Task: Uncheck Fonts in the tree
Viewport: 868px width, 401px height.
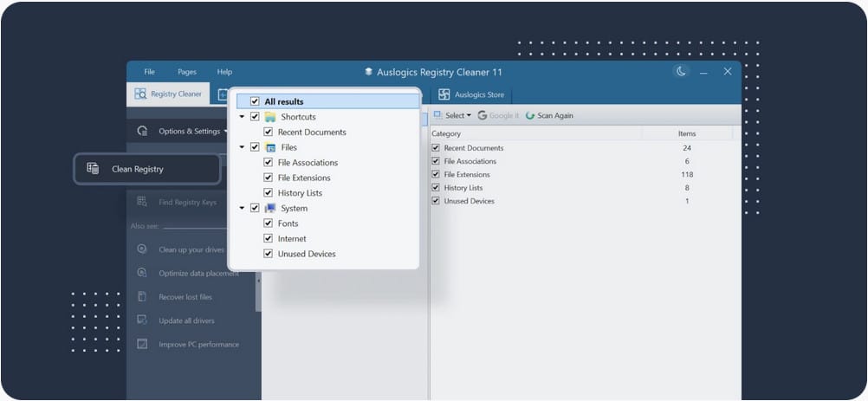Action: 268,223
